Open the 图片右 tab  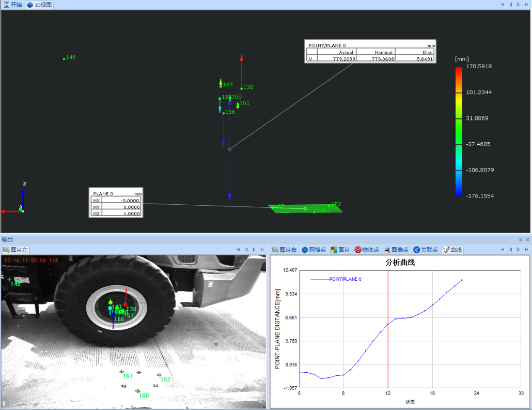284,250
